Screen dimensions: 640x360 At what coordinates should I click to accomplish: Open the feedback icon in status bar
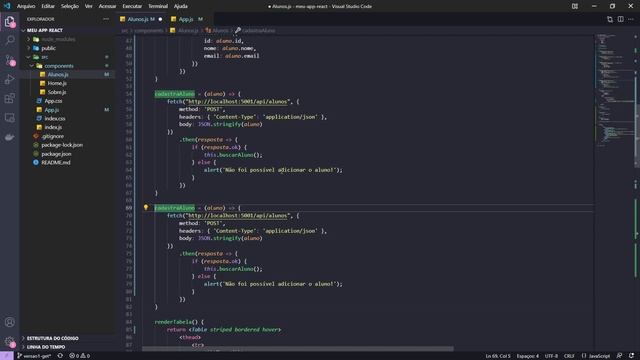click(x=620, y=356)
